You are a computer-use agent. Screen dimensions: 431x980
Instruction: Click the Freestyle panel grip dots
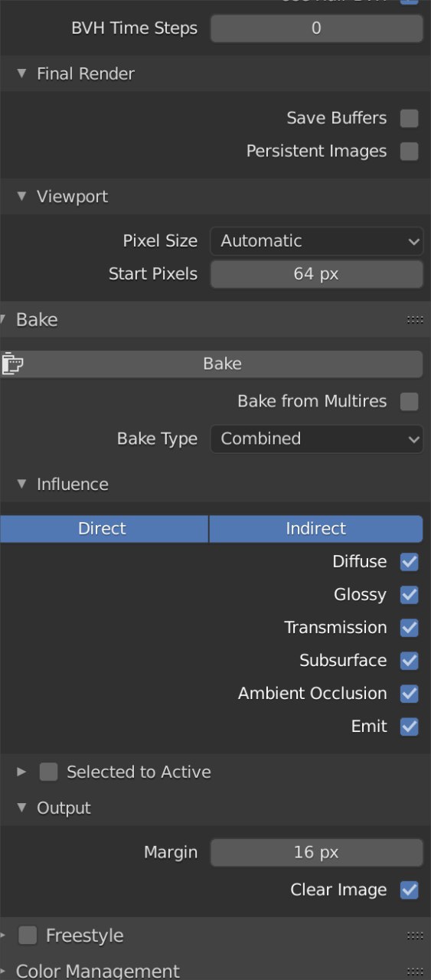click(x=415, y=936)
